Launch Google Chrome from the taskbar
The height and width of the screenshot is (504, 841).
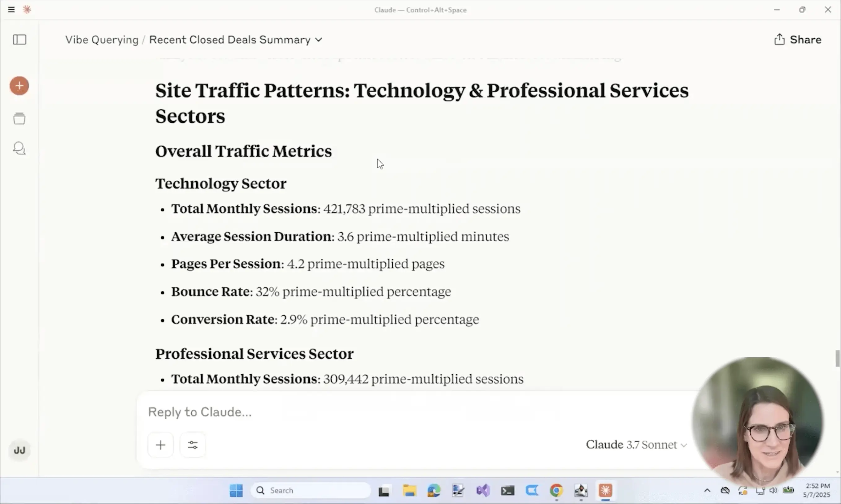(x=556, y=490)
